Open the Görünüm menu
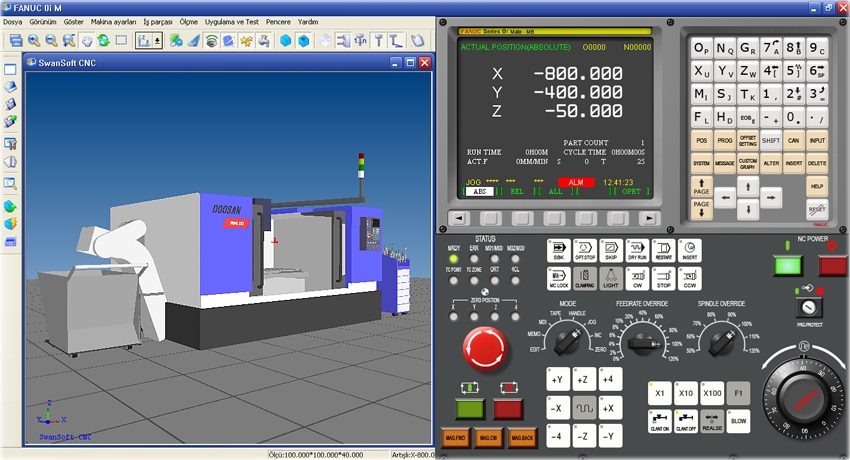850x460 pixels. [43, 22]
